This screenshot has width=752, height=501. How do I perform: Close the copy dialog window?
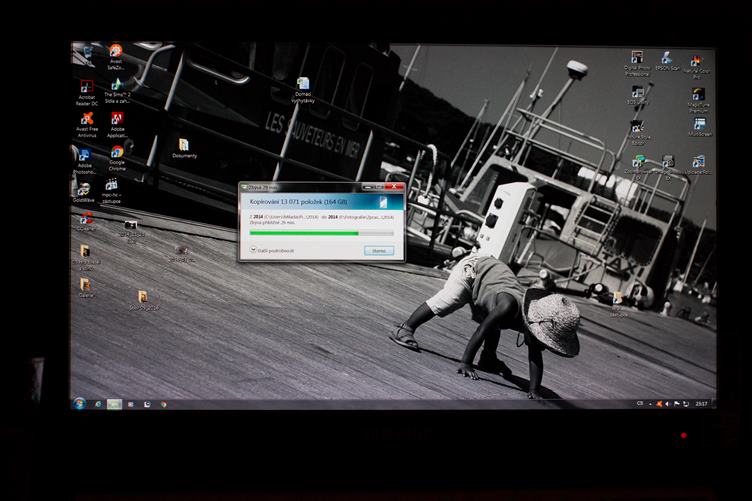click(394, 186)
